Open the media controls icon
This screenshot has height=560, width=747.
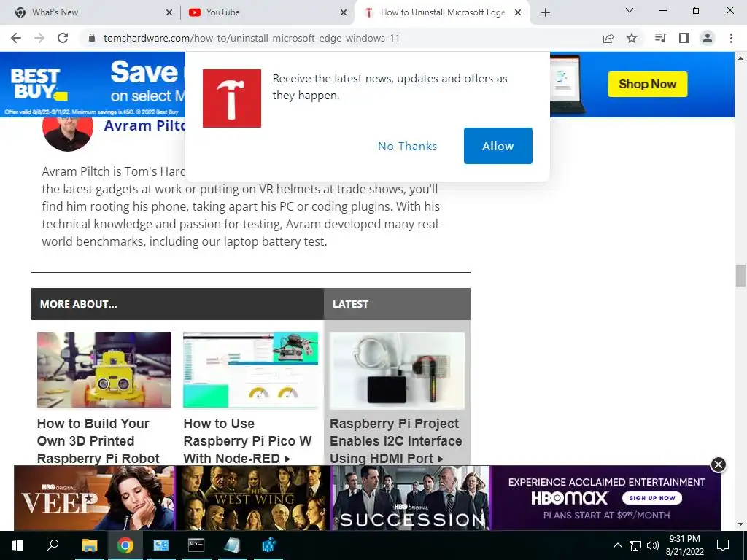click(x=660, y=38)
